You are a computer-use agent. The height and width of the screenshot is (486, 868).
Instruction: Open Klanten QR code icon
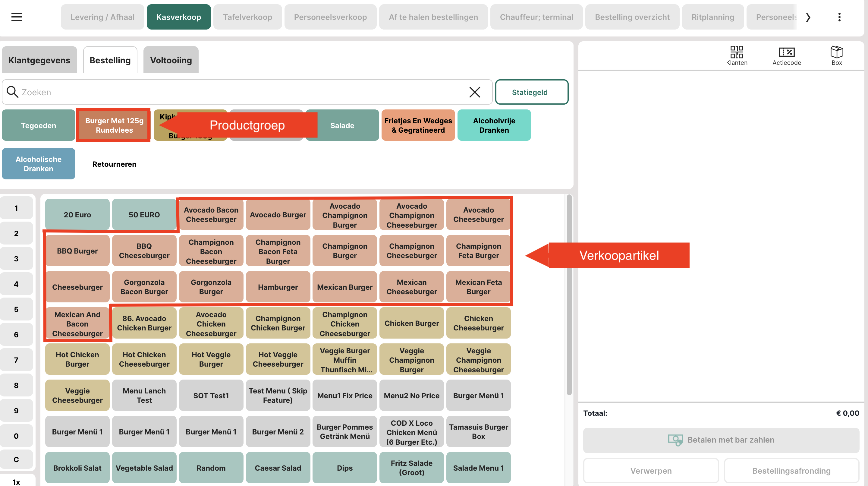click(736, 52)
